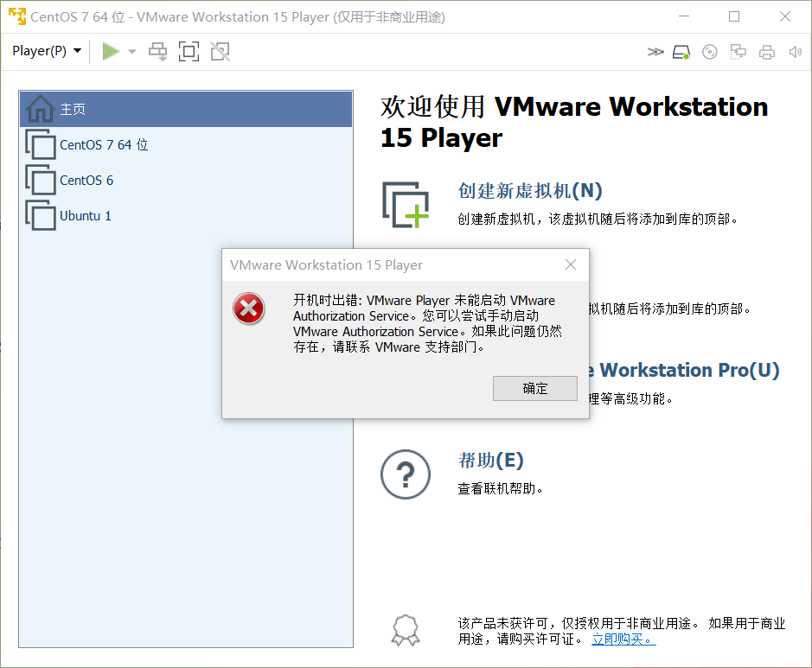The height and width of the screenshot is (668, 812).
Task: Maximize the VMware Player window
Action: point(734,16)
